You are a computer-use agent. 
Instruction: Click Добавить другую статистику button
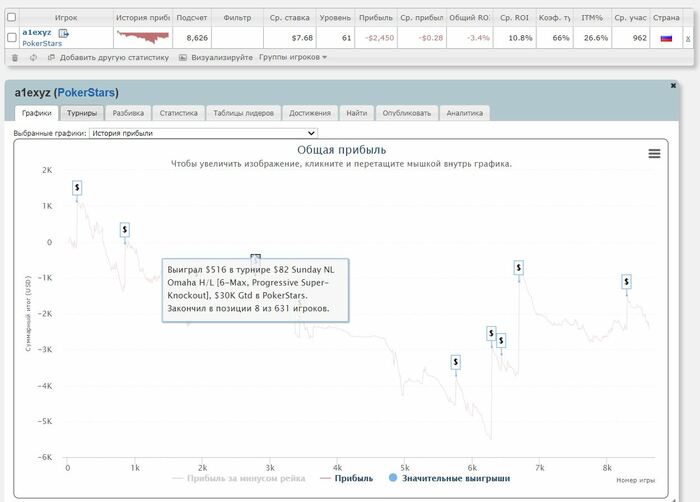pyautogui.click(x=109, y=58)
